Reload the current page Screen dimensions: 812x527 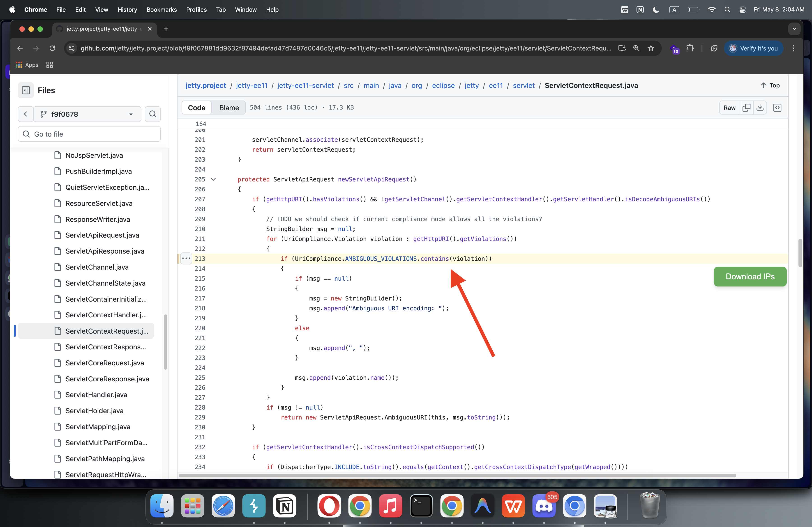coord(52,48)
